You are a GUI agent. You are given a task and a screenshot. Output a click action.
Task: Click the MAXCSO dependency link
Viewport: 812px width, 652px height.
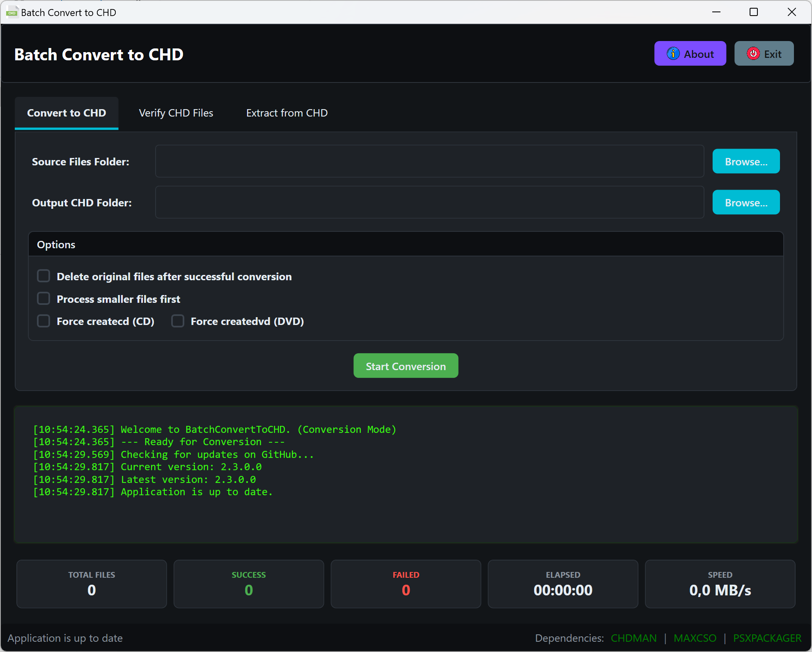tap(695, 638)
